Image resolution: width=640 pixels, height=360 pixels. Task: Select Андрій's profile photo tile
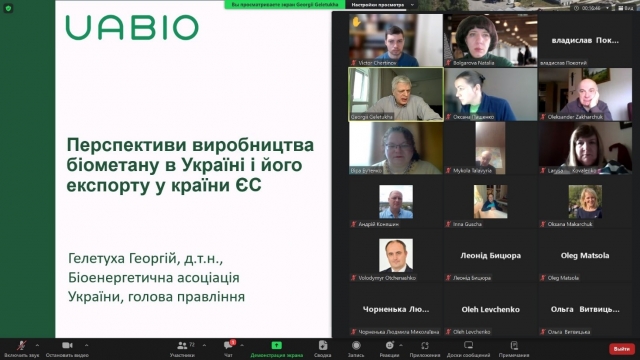coord(396,202)
